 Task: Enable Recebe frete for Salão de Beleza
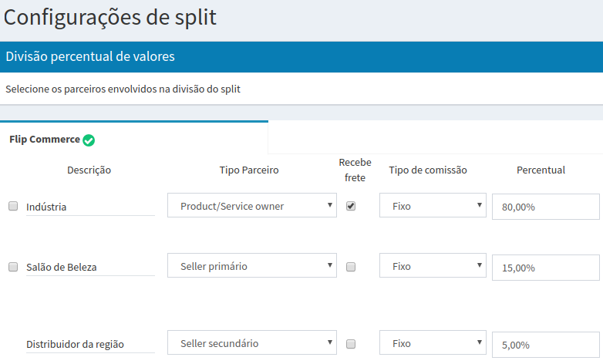pyautogui.click(x=351, y=267)
